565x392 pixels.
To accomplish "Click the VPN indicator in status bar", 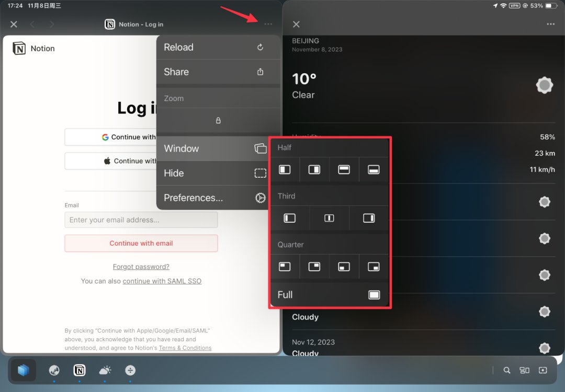I will (514, 6).
